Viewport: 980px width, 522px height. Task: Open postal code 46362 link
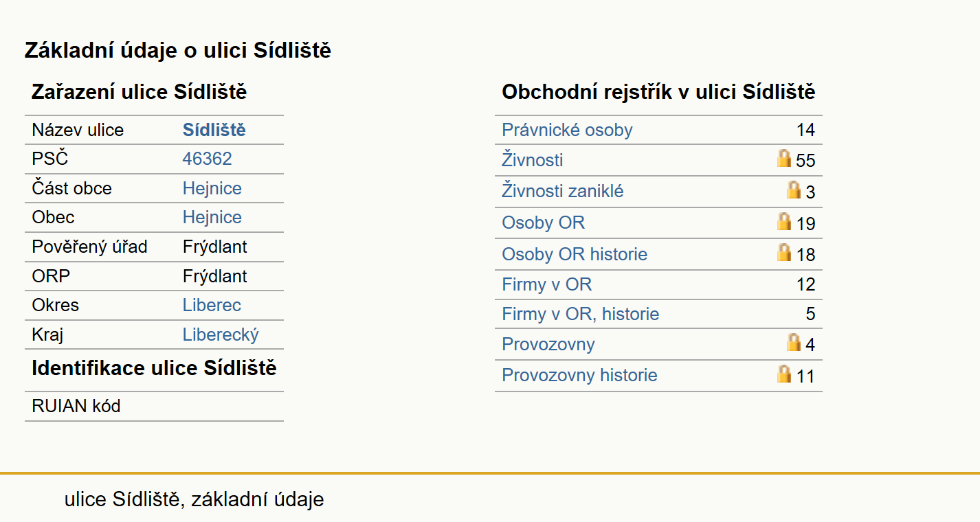(x=207, y=159)
